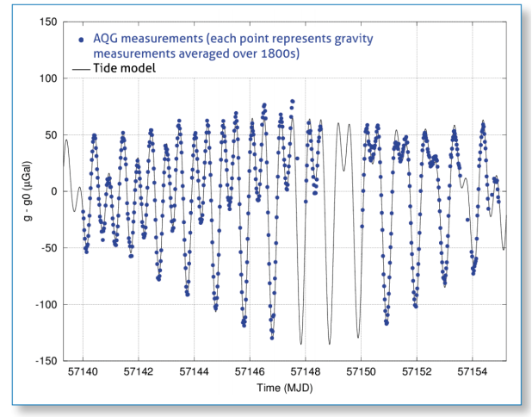Click the 57140 tick label on the time axis

click(84, 372)
